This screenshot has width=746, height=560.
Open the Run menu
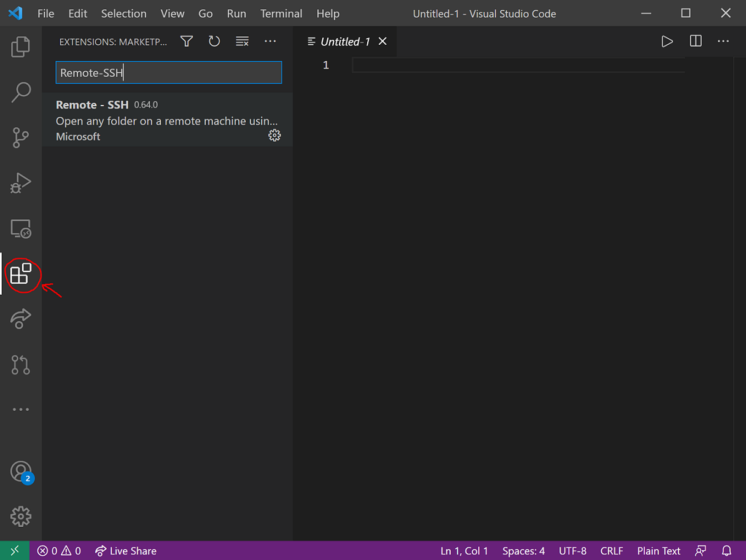(x=236, y=14)
